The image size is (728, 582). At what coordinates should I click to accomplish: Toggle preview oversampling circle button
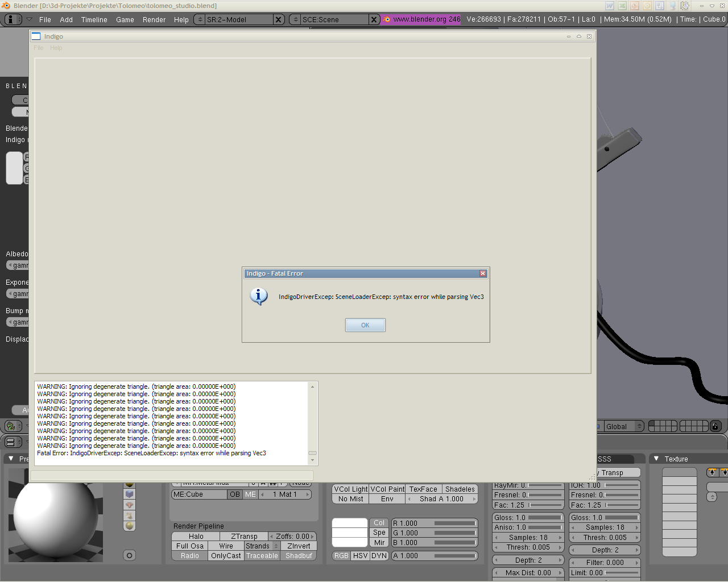point(130,555)
